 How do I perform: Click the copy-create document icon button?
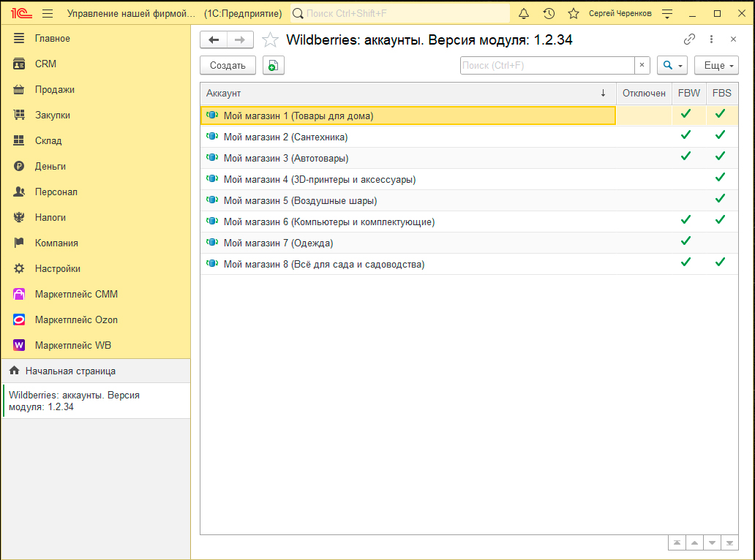[273, 65]
